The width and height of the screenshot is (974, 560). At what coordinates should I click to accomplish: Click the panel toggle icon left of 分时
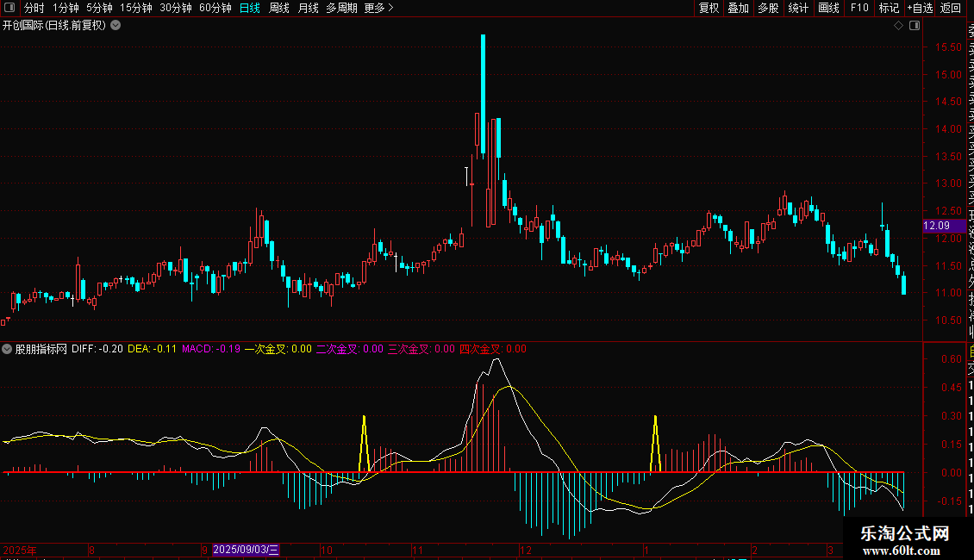pyautogui.click(x=9, y=8)
